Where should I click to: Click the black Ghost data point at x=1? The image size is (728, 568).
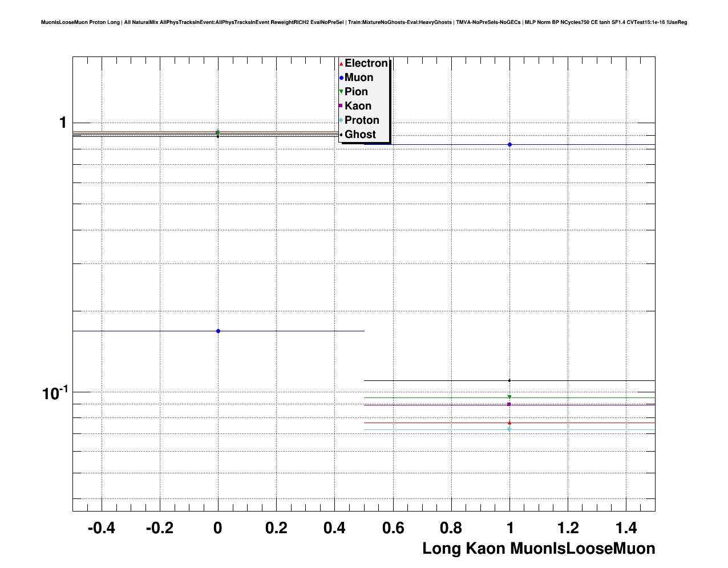(509, 380)
